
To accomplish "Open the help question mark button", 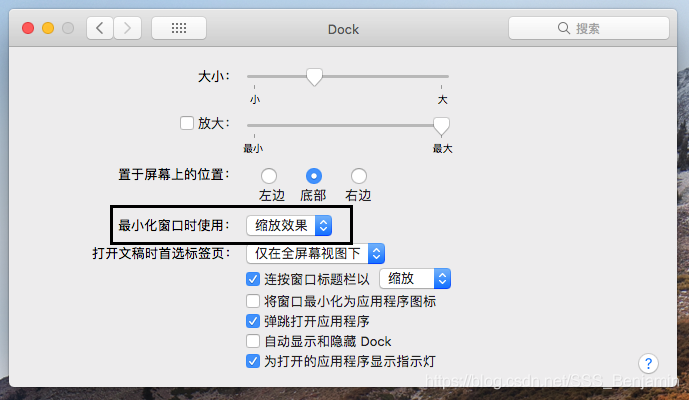I will (x=648, y=364).
